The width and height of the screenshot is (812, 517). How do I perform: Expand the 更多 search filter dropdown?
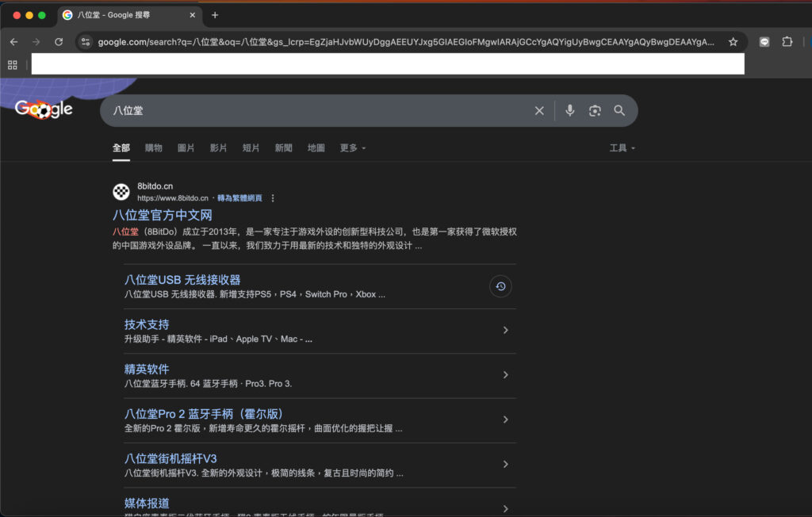click(x=353, y=148)
